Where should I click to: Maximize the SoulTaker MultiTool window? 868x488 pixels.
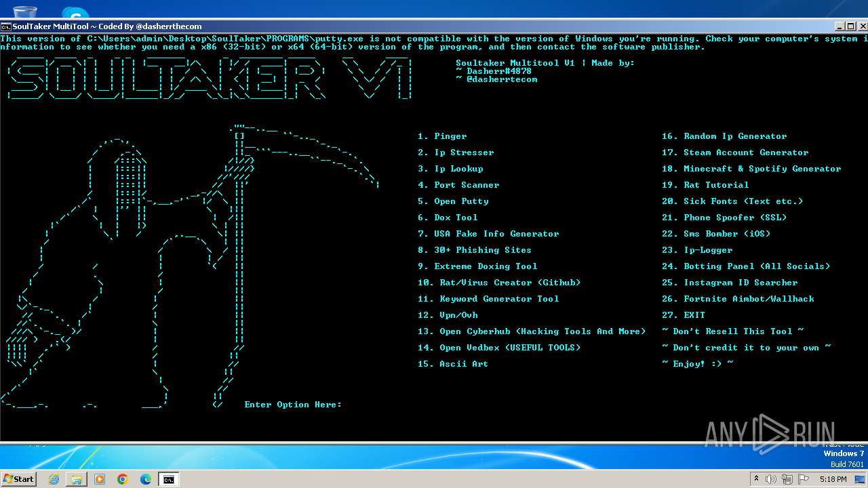pos(850,26)
